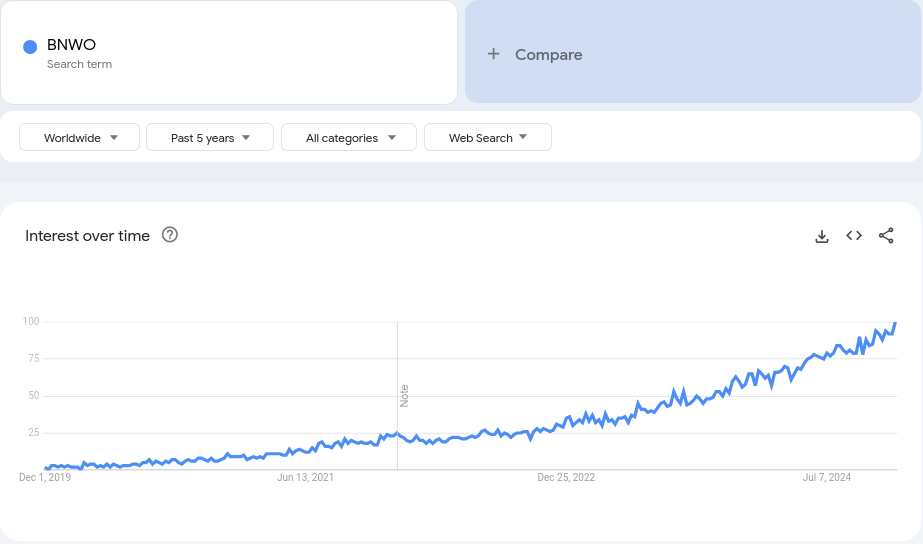
Task: Download the interest over time CSV
Action: coord(822,236)
